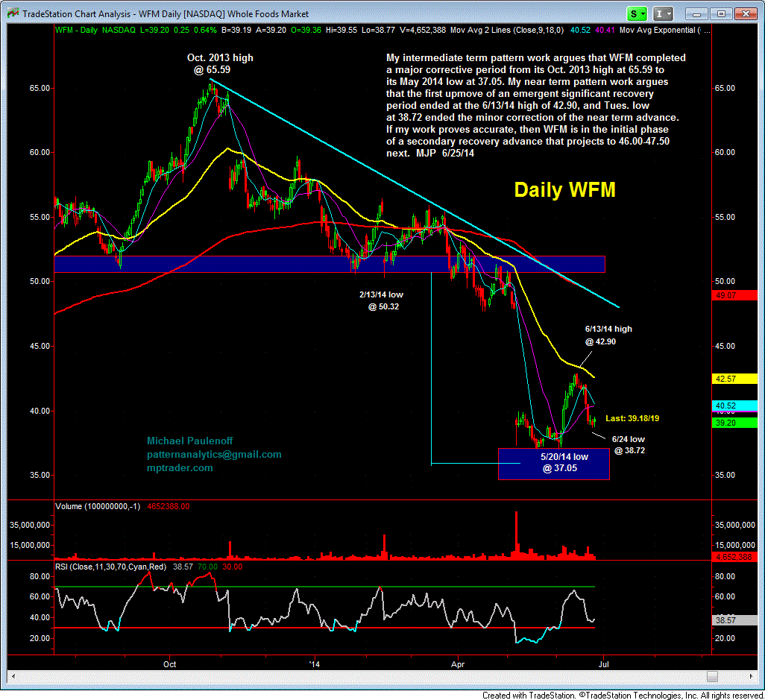This screenshot has width=765, height=700.
Task: Click the horizontal scrollbar thumb
Action: point(712,676)
